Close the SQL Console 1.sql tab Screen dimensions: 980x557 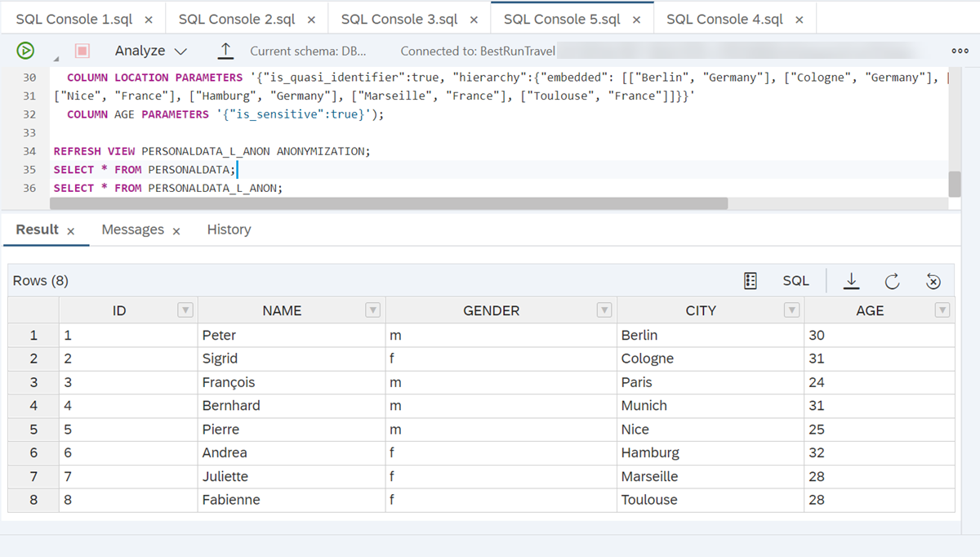tap(148, 20)
